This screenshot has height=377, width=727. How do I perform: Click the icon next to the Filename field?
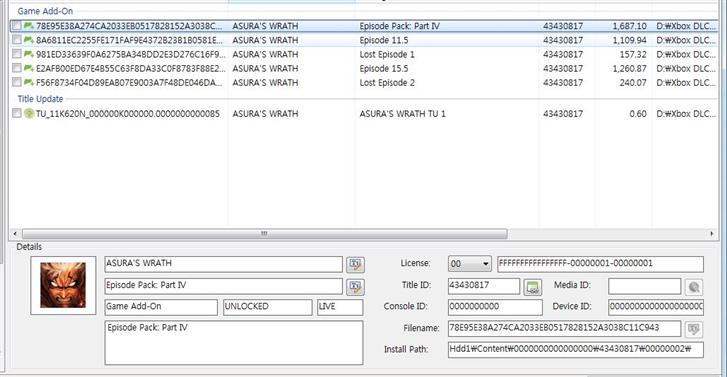(x=694, y=329)
